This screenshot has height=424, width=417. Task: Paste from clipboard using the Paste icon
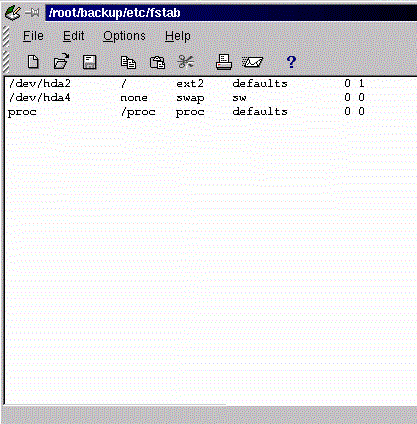point(157,62)
